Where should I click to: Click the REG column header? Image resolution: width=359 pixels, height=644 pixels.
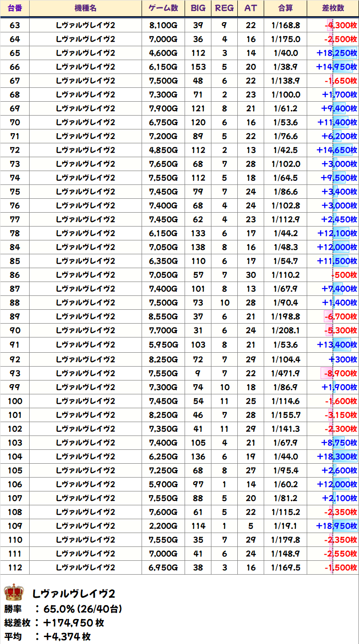[x=224, y=8]
